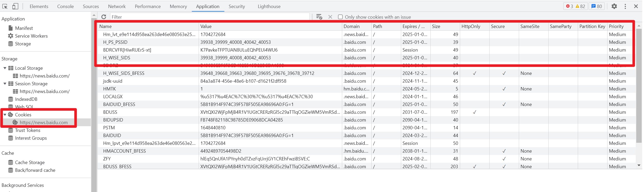The image size is (644, 192).
Task: Refresh the cookies list
Action: 104,17
